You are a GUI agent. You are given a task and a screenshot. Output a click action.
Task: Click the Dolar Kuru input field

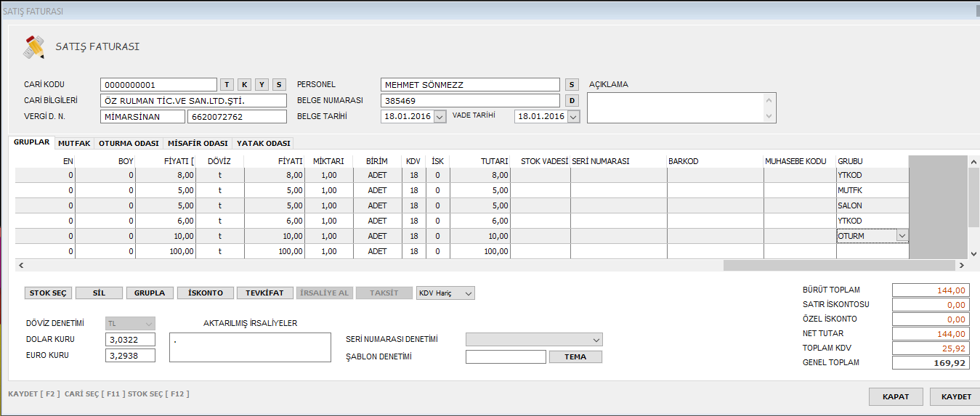click(130, 340)
